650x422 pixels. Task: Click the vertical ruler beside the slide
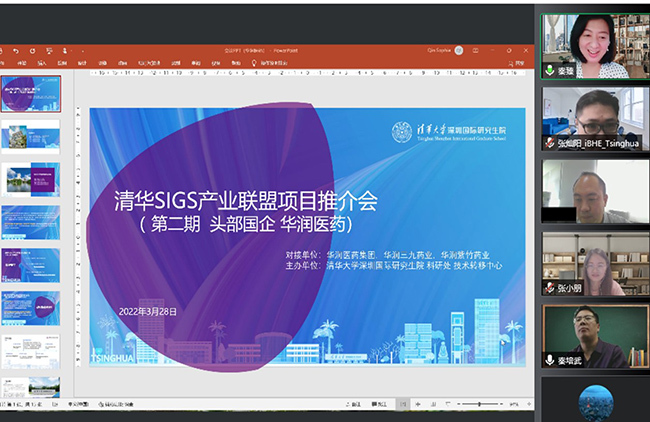pyautogui.click(x=78, y=237)
